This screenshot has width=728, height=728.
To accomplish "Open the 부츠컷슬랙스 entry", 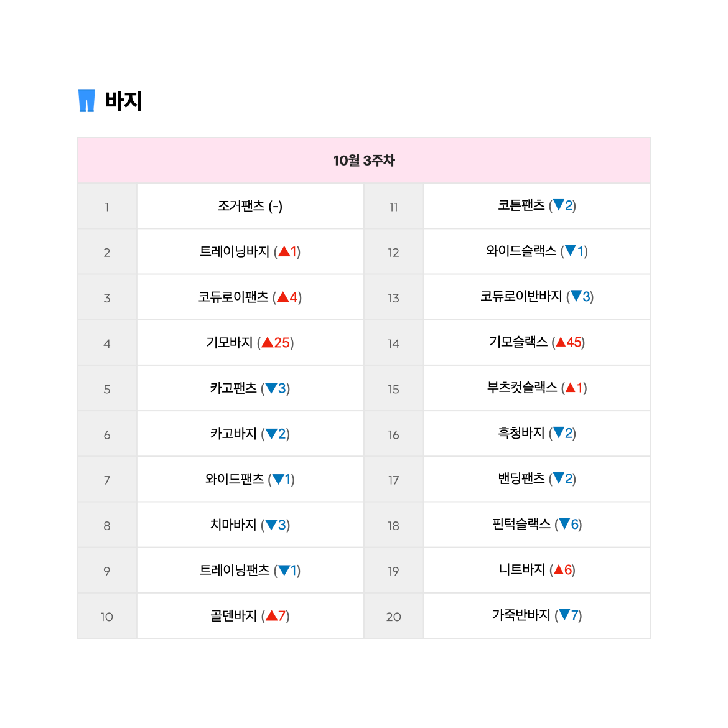I will click(537, 388).
